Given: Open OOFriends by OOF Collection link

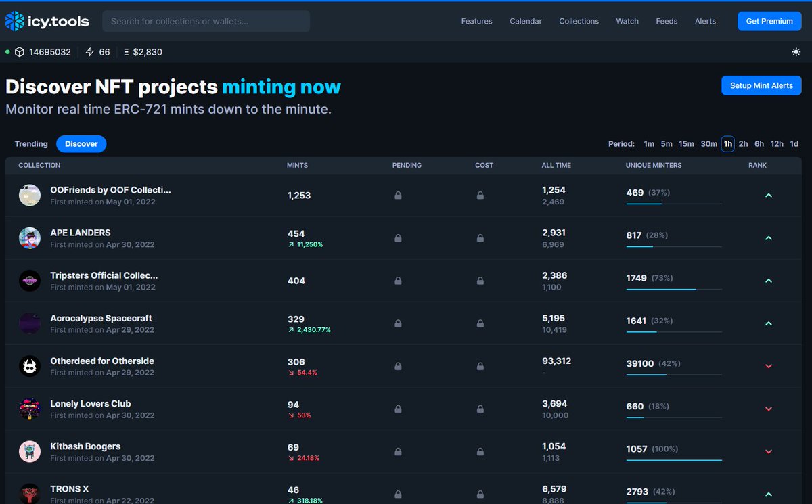Looking at the screenshot, I should click(110, 190).
